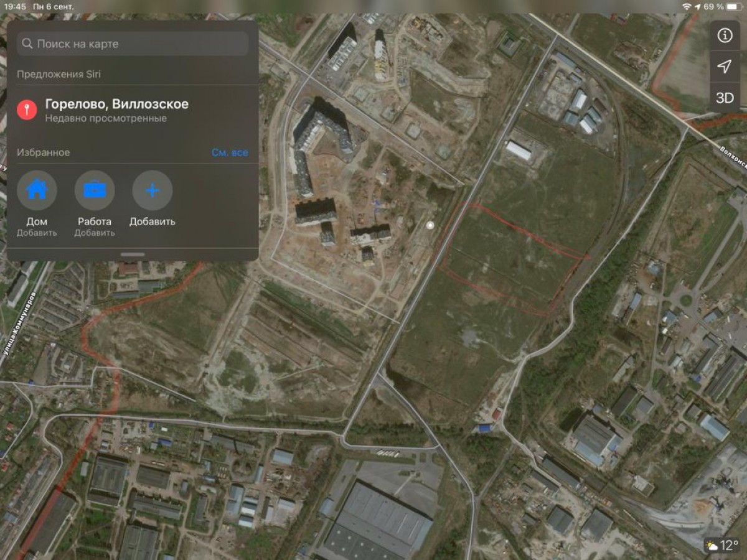Click inside the Поиск на карте field
Image resolution: width=747 pixels, height=560 pixels.
tap(140, 44)
